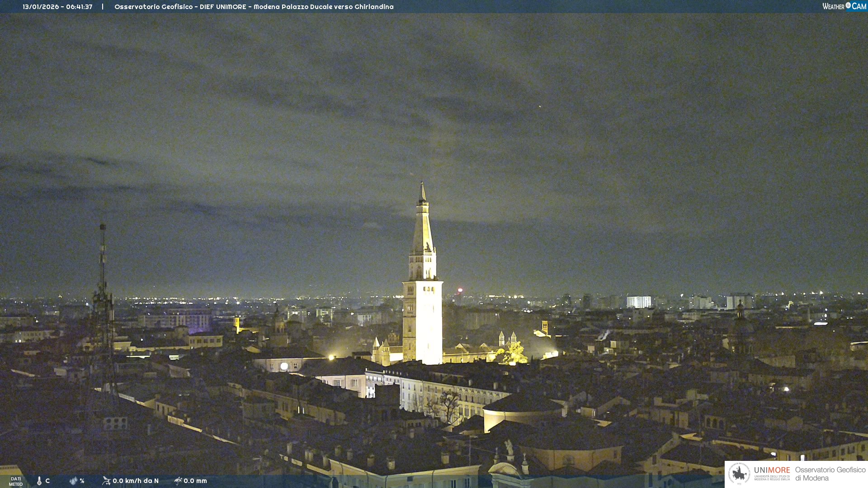868x488 pixels.
Task: Click the wind anemometer icon
Action: point(106,481)
